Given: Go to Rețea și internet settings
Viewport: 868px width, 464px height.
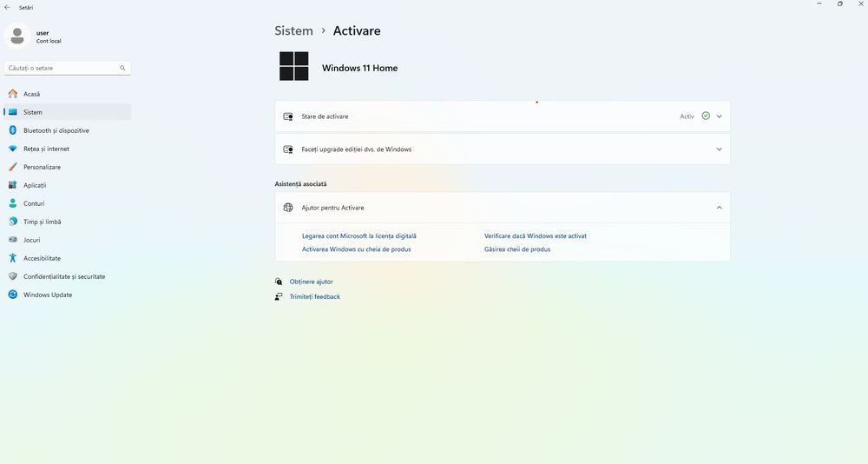Looking at the screenshot, I should [x=68, y=149].
